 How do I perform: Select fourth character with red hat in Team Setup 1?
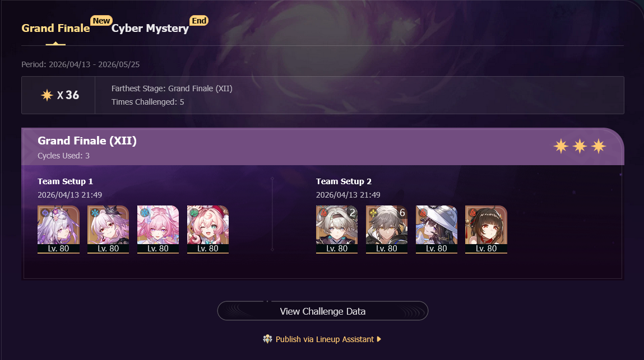point(208,230)
